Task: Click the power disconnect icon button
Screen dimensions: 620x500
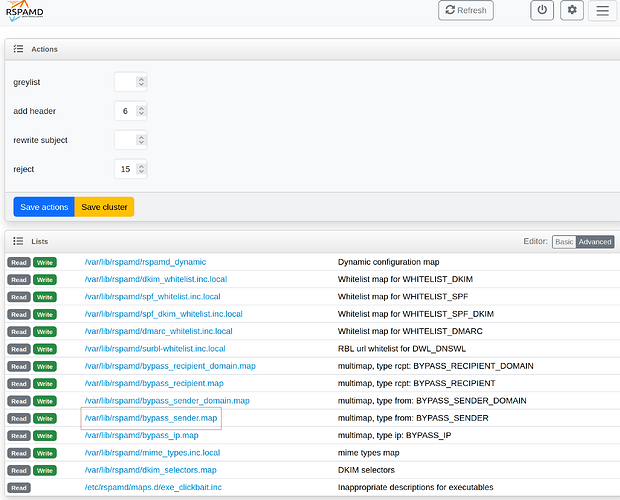Action: (x=542, y=10)
